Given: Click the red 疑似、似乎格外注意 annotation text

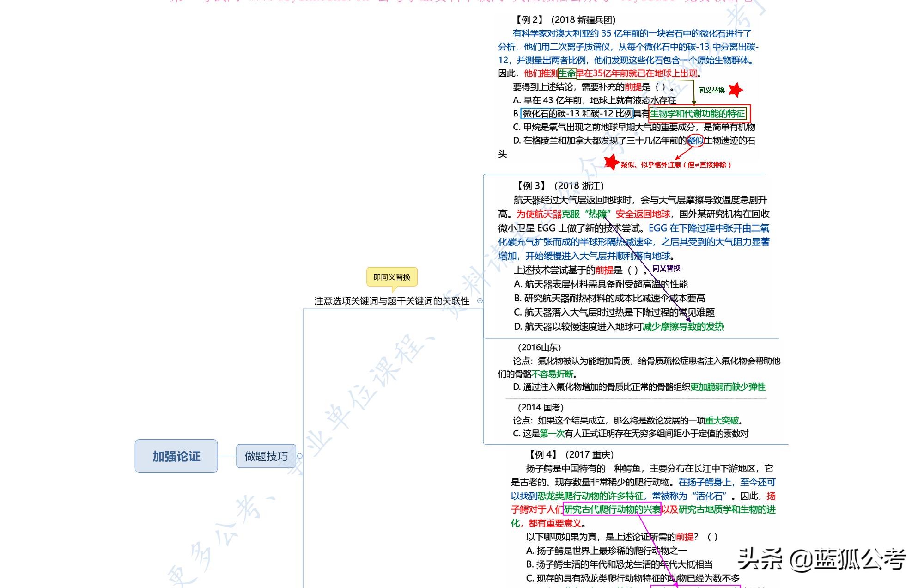Looking at the screenshot, I should point(675,165).
